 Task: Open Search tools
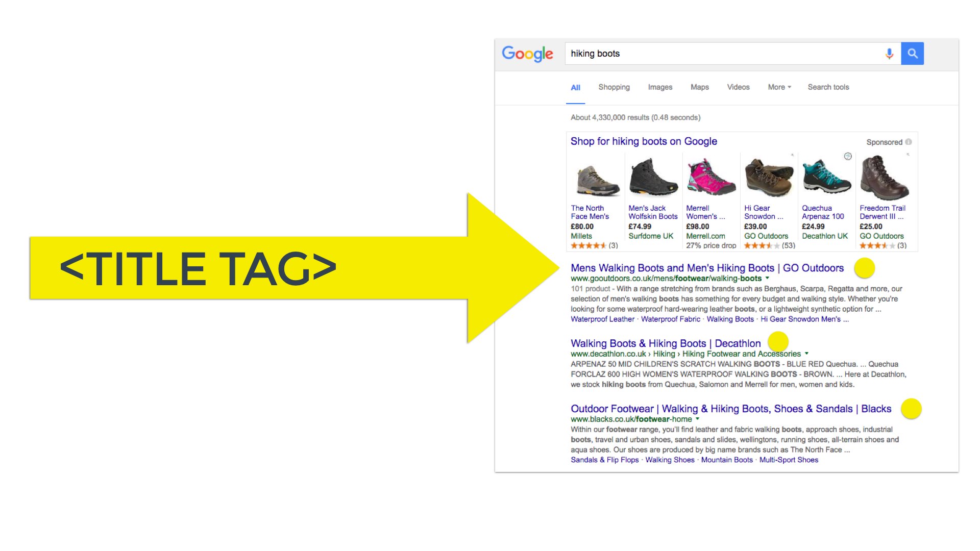(828, 87)
